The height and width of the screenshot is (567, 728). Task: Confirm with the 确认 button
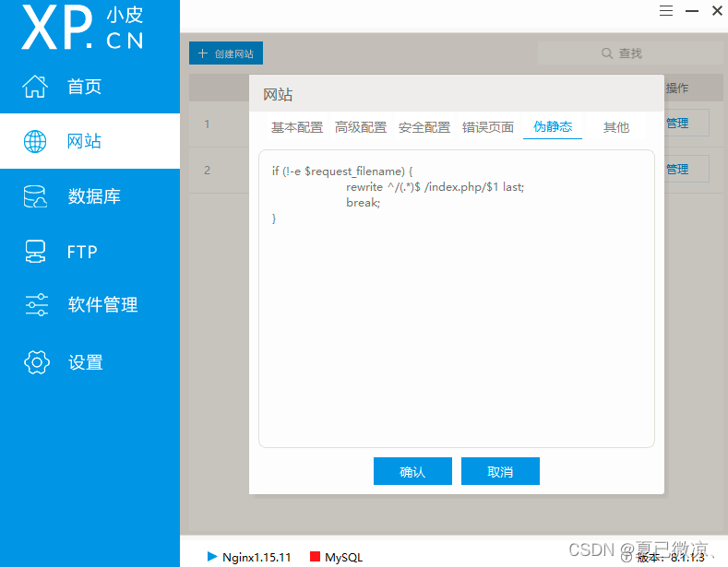(412, 471)
